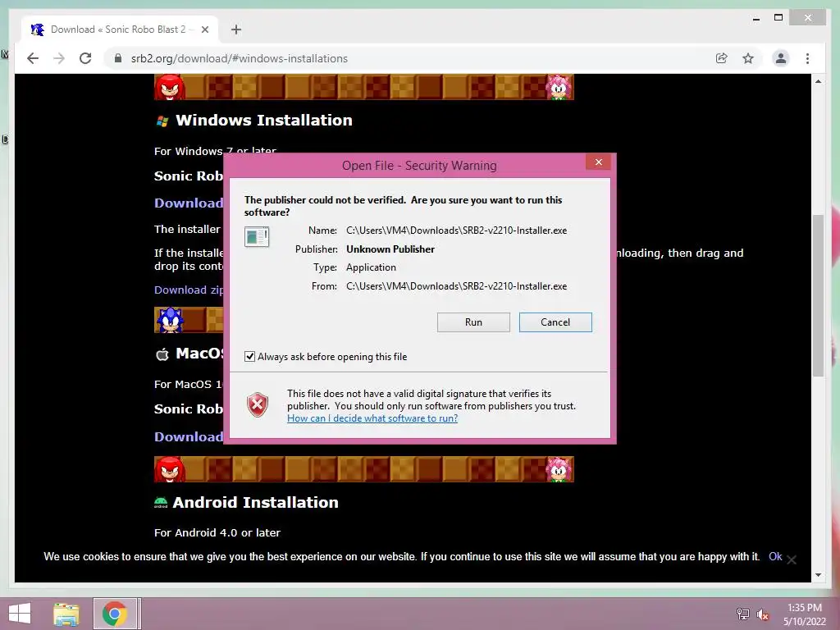
Task: Click the Download zip link
Action: [189, 290]
